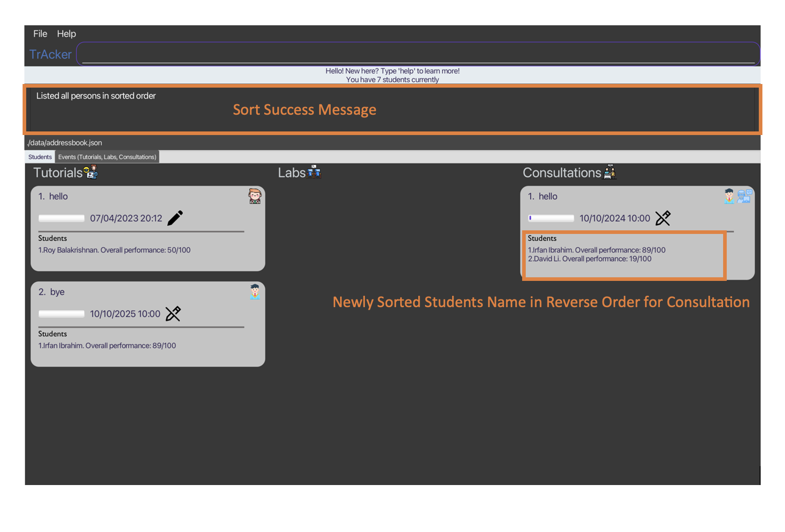Open the Help menu

pyautogui.click(x=66, y=34)
